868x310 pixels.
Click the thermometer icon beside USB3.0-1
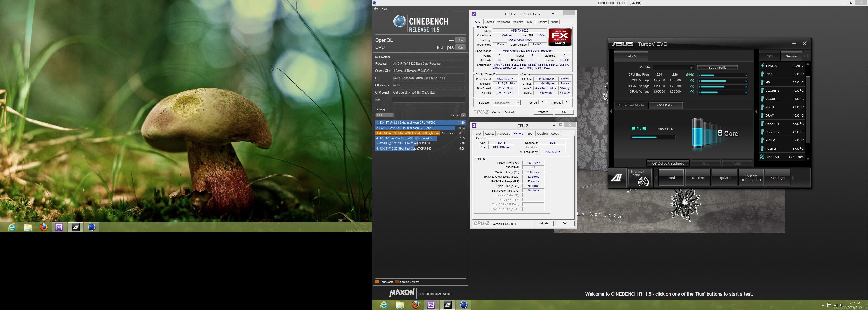pyautogui.click(x=762, y=124)
